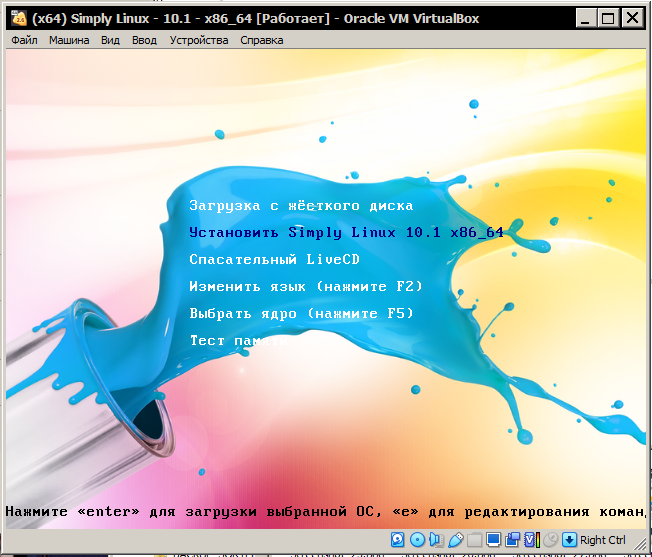
Task: Maximize the VirtualBox window
Action: [x=608, y=18]
